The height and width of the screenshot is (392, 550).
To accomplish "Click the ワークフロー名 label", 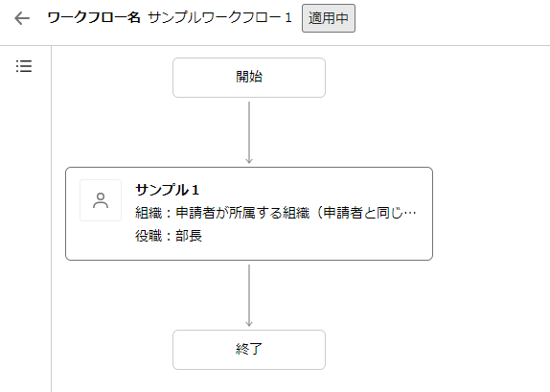I will point(94,17).
